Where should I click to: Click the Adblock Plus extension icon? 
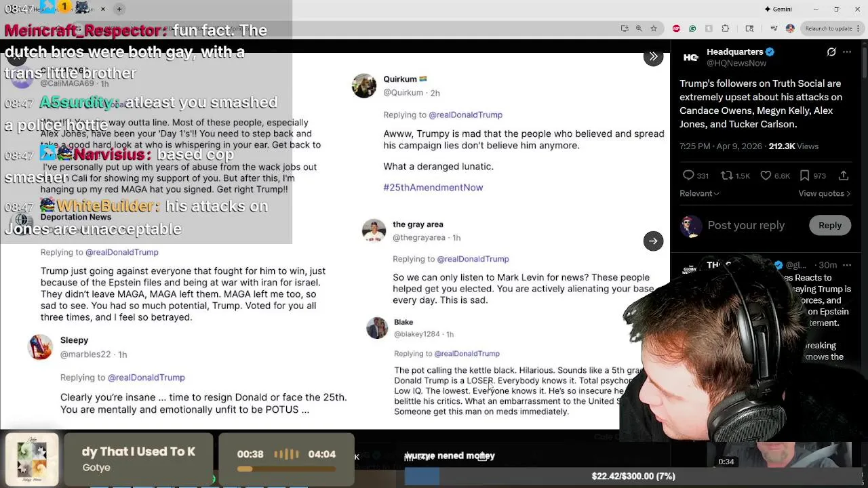click(x=676, y=28)
